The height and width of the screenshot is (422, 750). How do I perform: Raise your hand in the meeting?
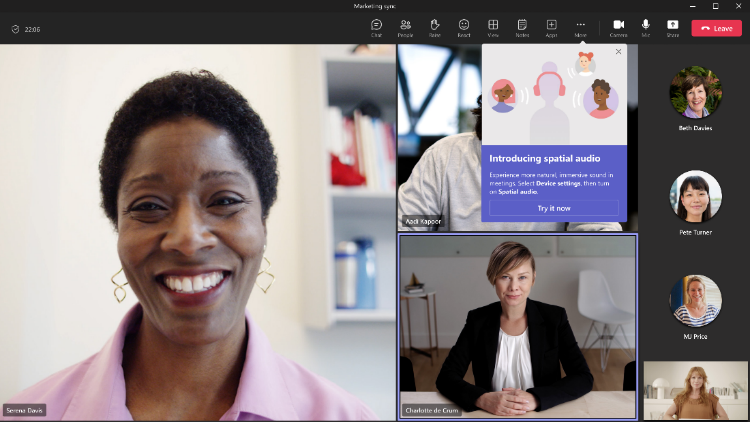pyautogui.click(x=434, y=27)
